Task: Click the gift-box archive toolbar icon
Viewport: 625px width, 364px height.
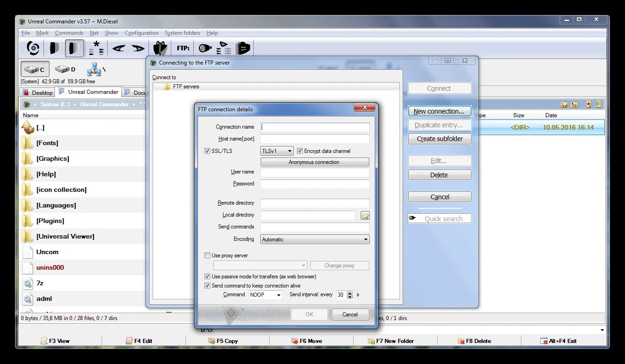Action: pyautogui.click(x=160, y=48)
